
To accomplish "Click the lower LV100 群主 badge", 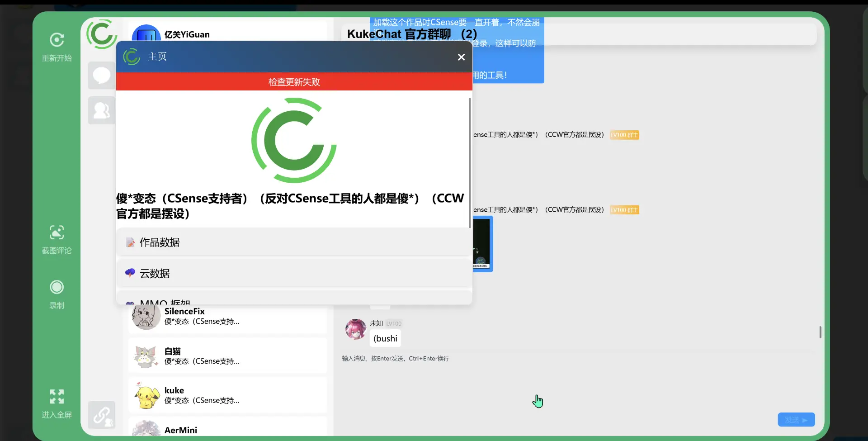I will click(624, 210).
